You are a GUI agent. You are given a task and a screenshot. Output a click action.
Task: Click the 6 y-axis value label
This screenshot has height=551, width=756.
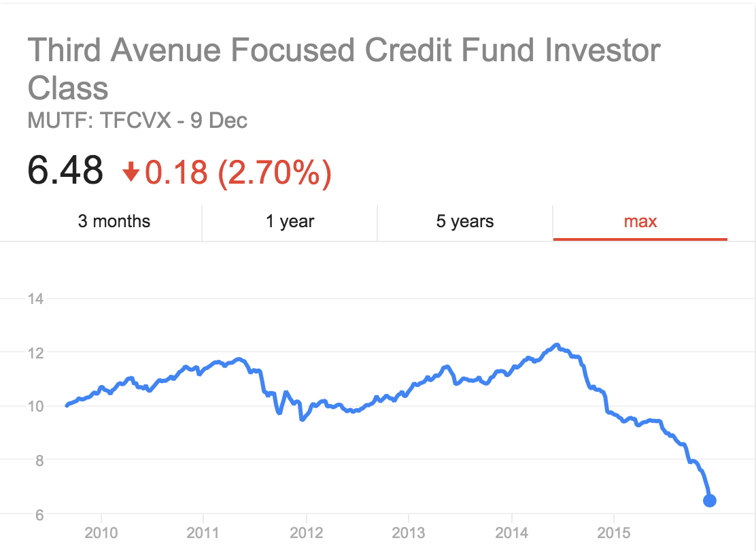[x=39, y=515]
